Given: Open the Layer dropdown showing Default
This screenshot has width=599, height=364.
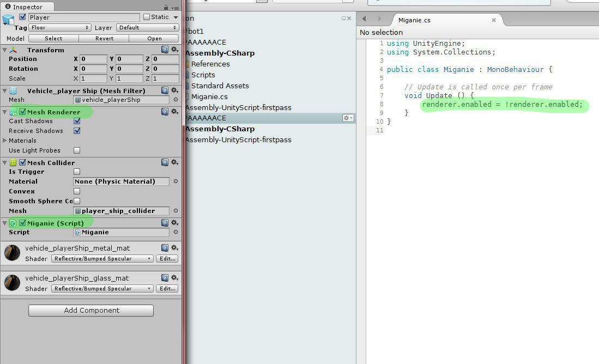Looking at the screenshot, I should (x=148, y=27).
